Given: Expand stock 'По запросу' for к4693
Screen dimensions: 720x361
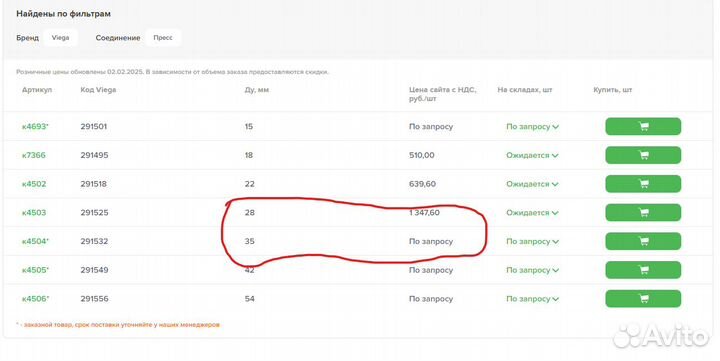Looking at the screenshot, I should click(x=532, y=126).
